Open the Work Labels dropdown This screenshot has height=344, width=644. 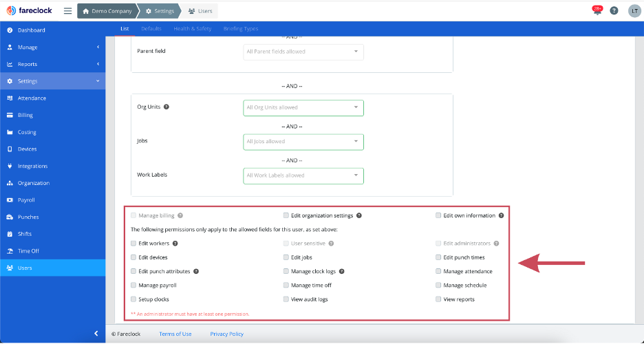point(303,175)
